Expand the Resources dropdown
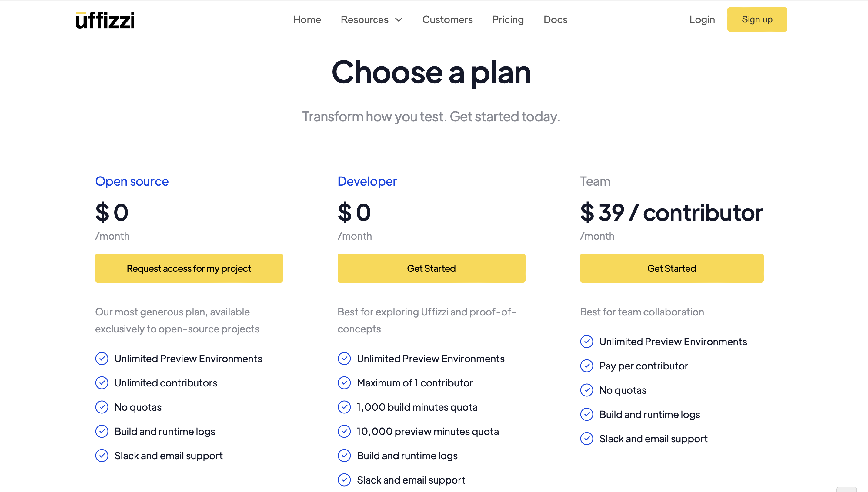This screenshot has width=868, height=492. (x=371, y=20)
